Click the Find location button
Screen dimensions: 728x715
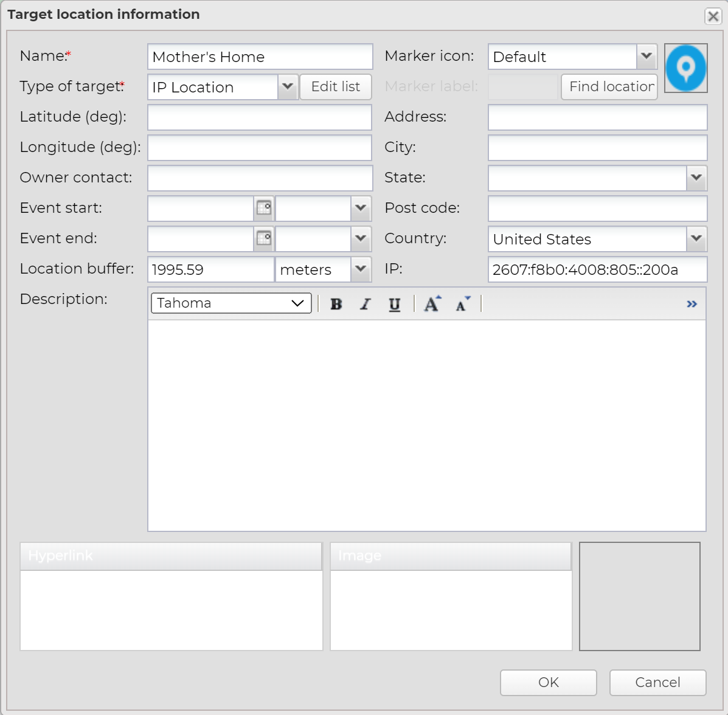tap(609, 87)
